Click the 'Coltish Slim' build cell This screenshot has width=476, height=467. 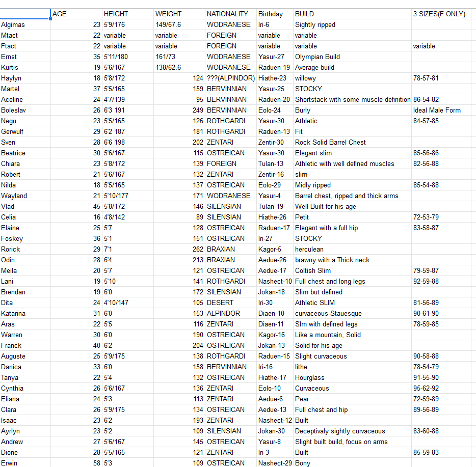coord(353,270)
